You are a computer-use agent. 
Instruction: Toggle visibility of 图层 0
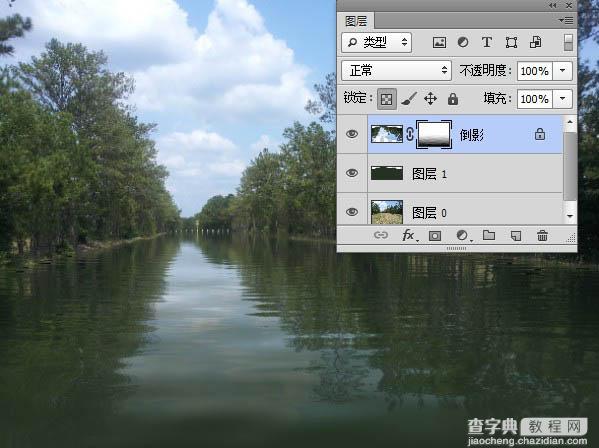click(x=352, y=212)
